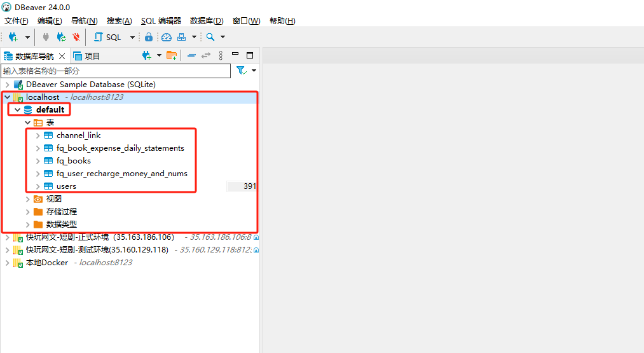
Task: Click navigator panel new connection plug icon
Action: pyautogui.click(x=147, y=55)
